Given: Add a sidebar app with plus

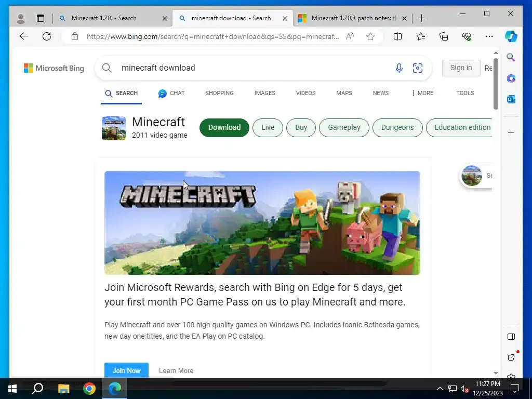Looking at the screenshot, I should tap(511, 132).
